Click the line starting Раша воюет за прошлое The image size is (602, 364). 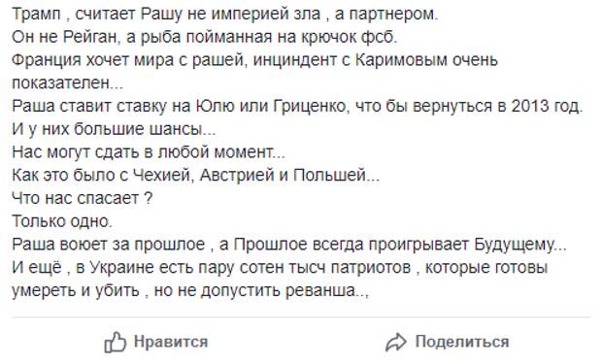tap(289, 245)
